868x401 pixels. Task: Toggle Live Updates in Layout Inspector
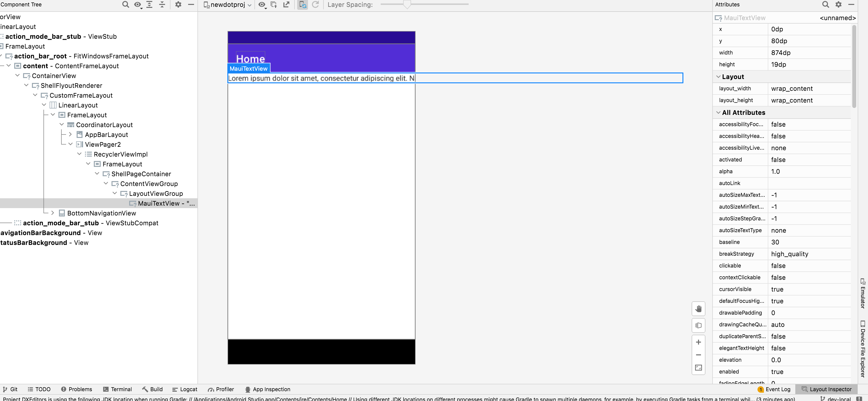coord(302,5)
